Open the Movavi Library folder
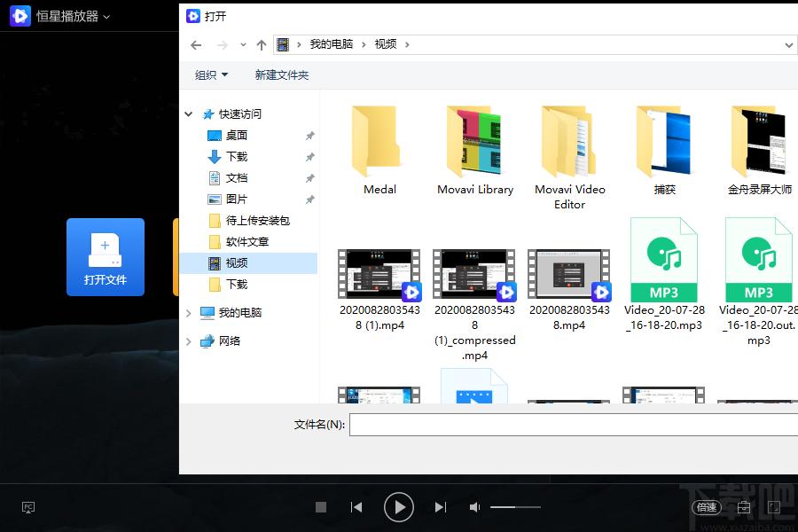Image resolution: width=798 pixels, height=532 pixels. [x=475, y=151]
